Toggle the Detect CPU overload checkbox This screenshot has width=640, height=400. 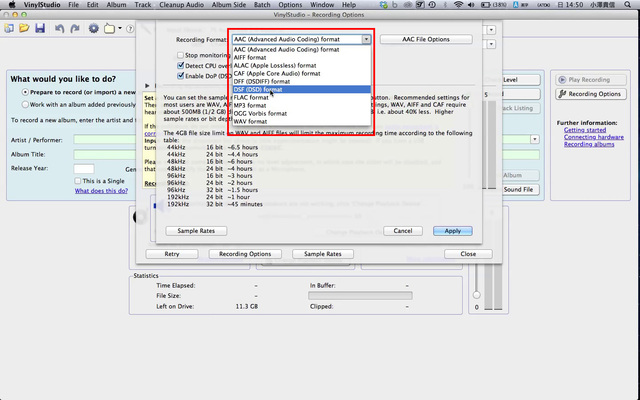[181, 65]
